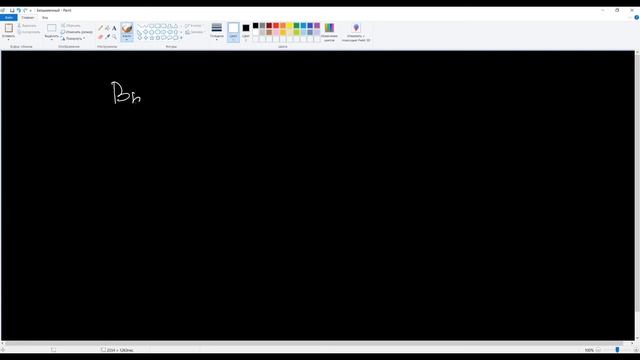
Task: Click the Resize command
Action: pos(77,32)
